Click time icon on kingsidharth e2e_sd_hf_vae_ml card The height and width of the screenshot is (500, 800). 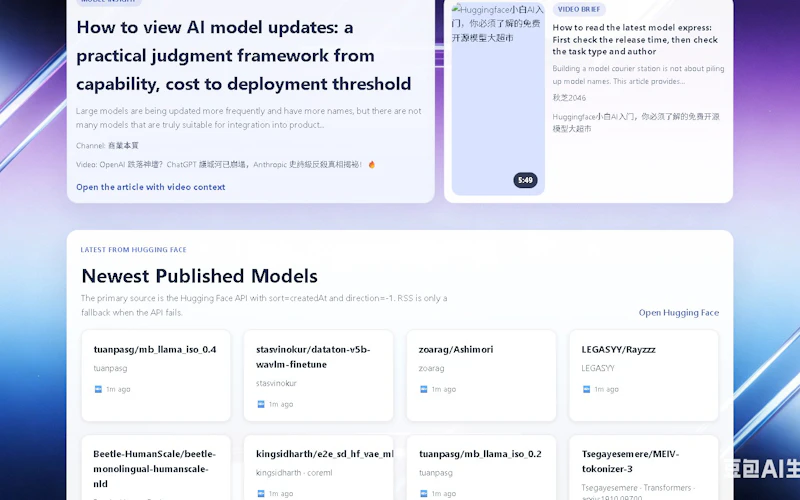point(261,493)
